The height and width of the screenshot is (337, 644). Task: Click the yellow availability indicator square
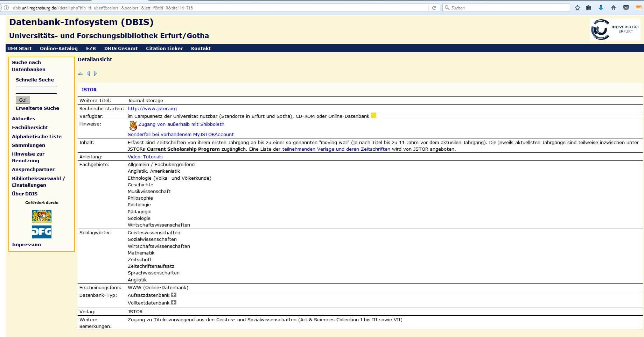(x=373, y=115)
